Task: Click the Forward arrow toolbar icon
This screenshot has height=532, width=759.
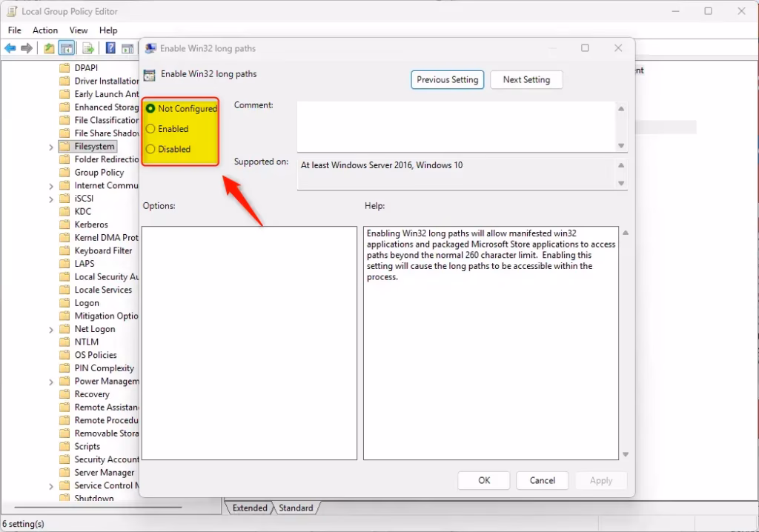Action: pyautogui.click(x=27, y=48)
